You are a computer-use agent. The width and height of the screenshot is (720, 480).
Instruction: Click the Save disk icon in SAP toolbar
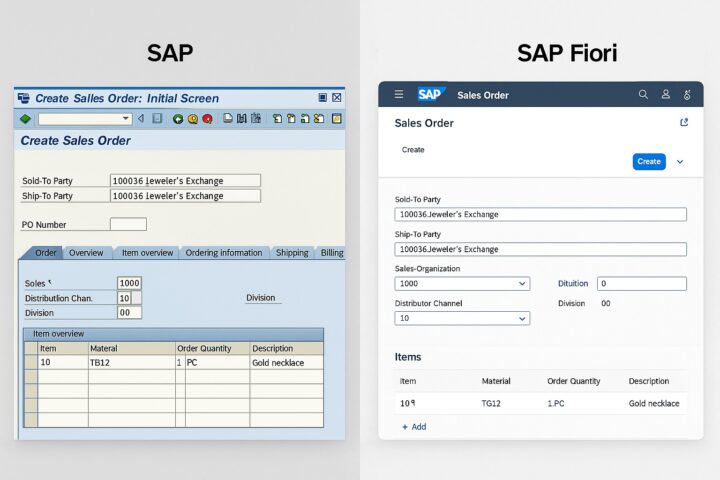[157, 119]
